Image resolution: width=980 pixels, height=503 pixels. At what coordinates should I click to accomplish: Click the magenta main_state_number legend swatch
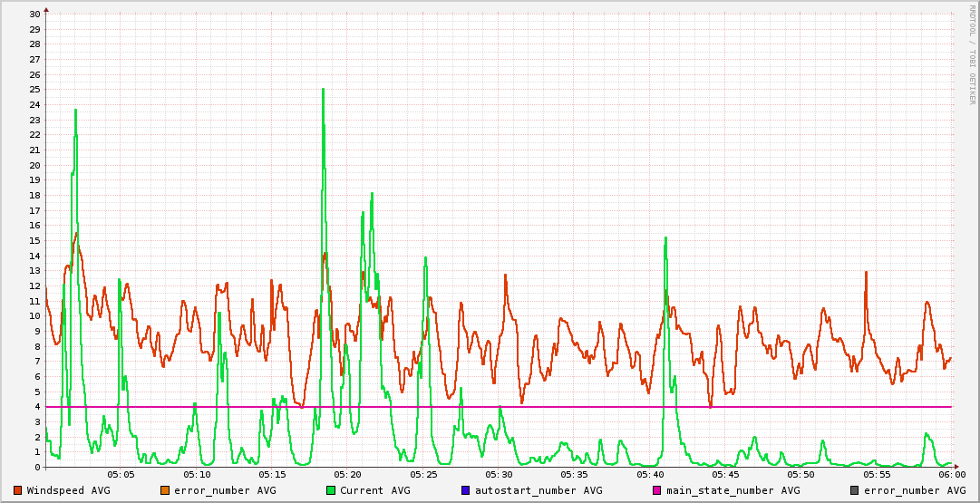coord(657,490)
